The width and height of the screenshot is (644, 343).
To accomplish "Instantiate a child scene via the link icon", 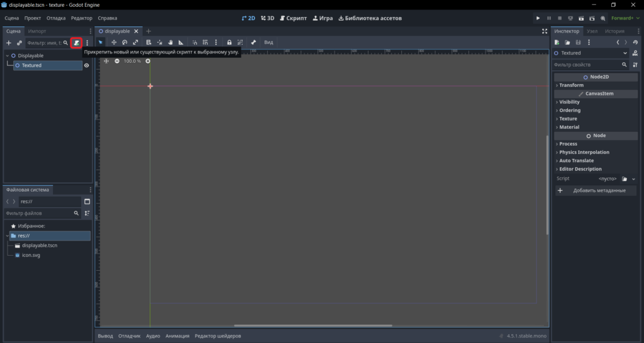I will click(19, 43).
